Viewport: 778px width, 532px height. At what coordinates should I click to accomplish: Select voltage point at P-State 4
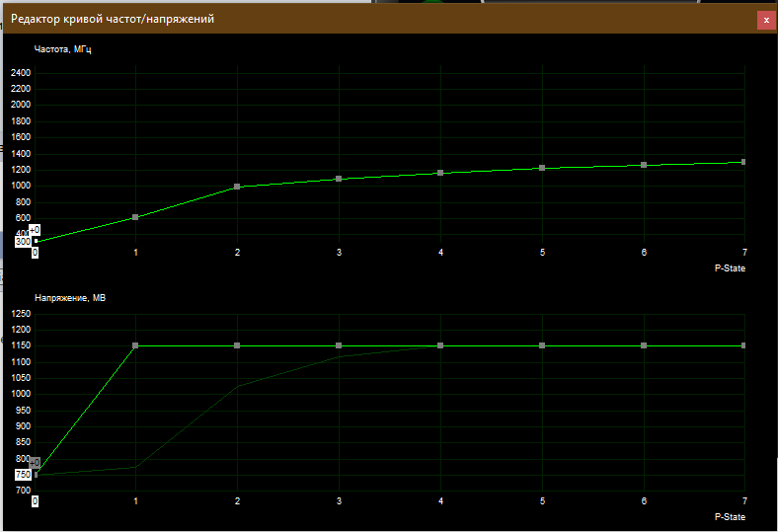440,345
